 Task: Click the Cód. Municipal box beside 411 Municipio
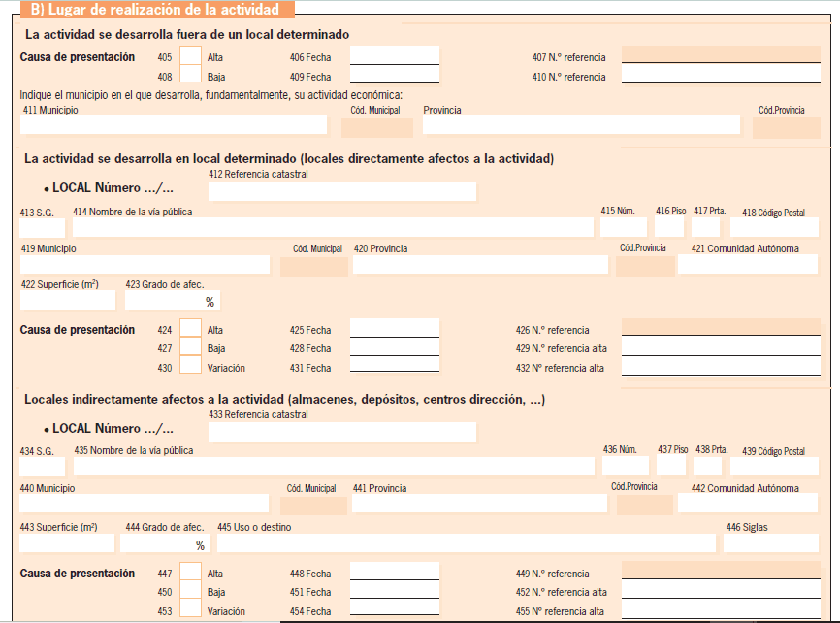(377, 127)
